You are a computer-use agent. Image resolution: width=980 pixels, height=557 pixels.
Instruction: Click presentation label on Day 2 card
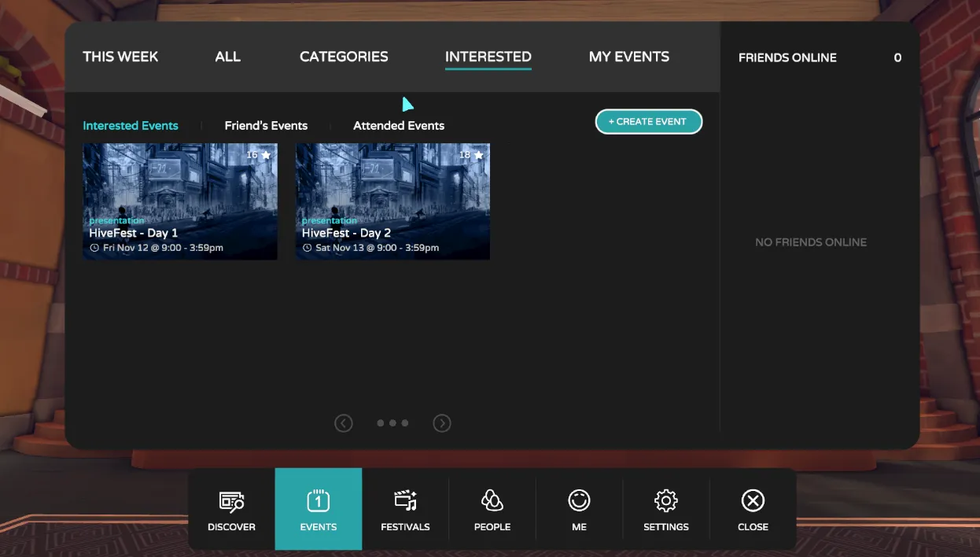click(x=330, y=221)
